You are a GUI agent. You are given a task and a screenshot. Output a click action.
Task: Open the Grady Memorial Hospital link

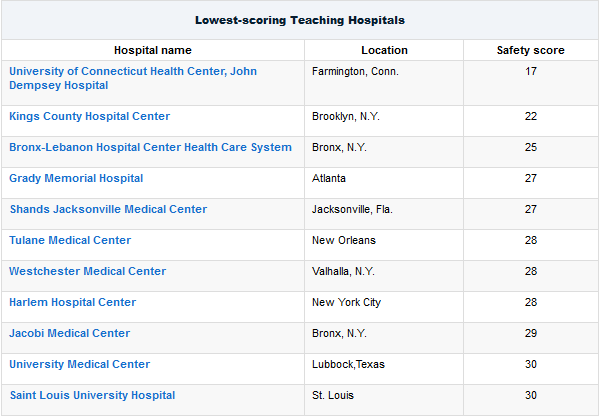76,178
